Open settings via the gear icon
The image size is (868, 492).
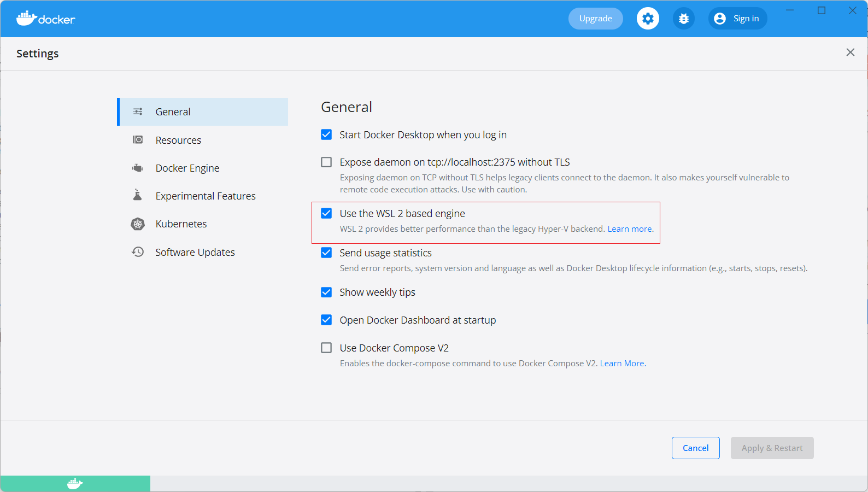click(648, 19)
